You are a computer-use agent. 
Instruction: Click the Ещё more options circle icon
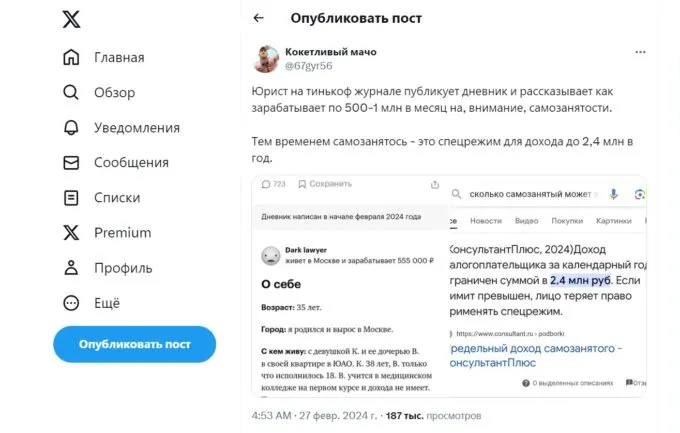point(71,303)
